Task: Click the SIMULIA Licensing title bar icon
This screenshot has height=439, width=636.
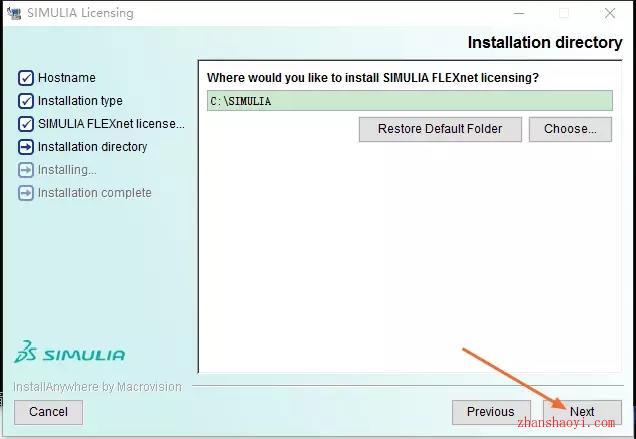Action: point(14,13)
